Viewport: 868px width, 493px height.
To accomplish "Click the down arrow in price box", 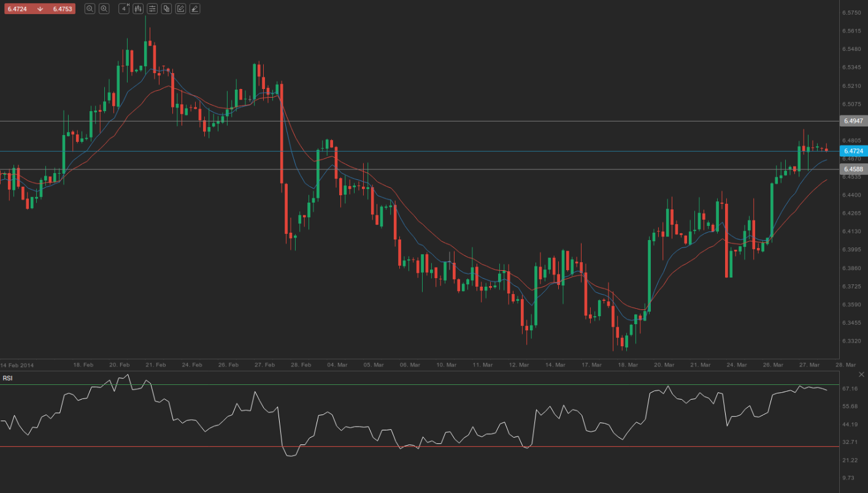I will pos(40,9).
